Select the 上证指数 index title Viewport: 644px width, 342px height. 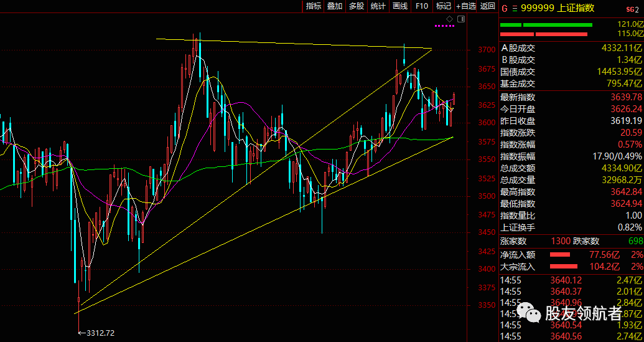pyautogui.click(x=574, y=8)
